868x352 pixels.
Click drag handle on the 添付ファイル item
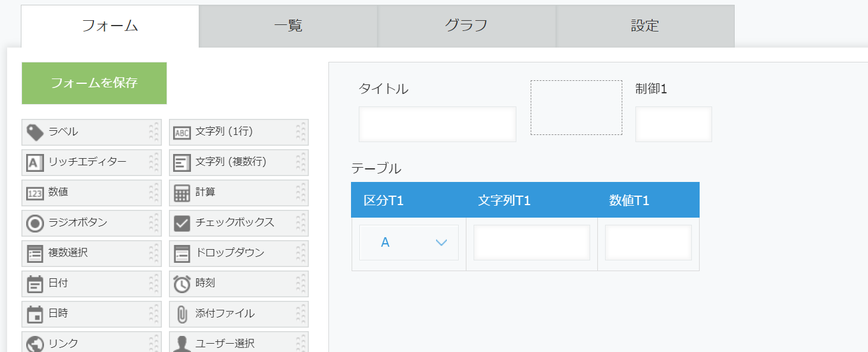coord(300,314)
